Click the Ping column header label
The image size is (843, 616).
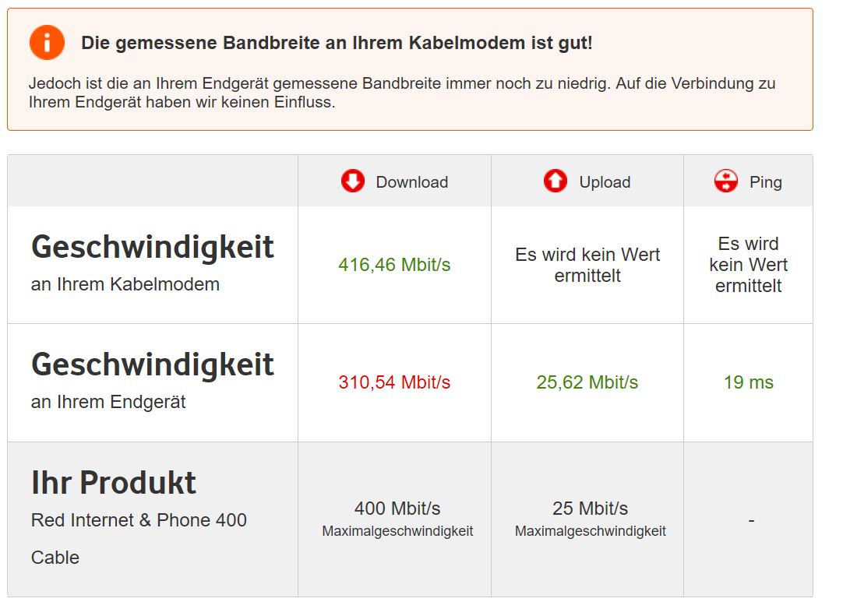[x=765, y=182]
